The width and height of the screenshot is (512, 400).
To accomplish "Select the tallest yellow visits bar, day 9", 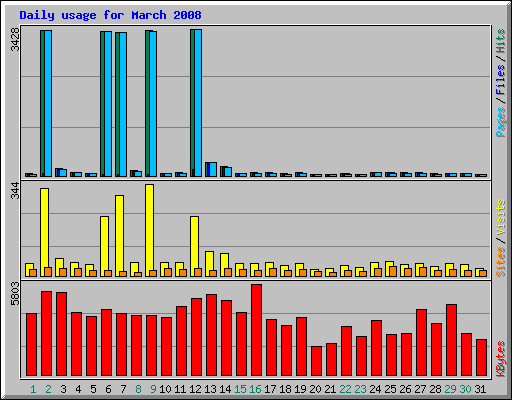I will [x=149, y=230].
